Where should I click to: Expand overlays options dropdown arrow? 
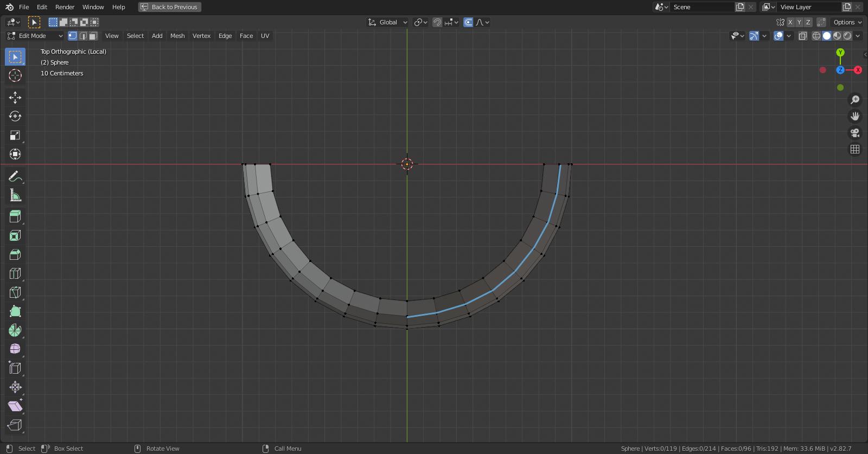789,36
